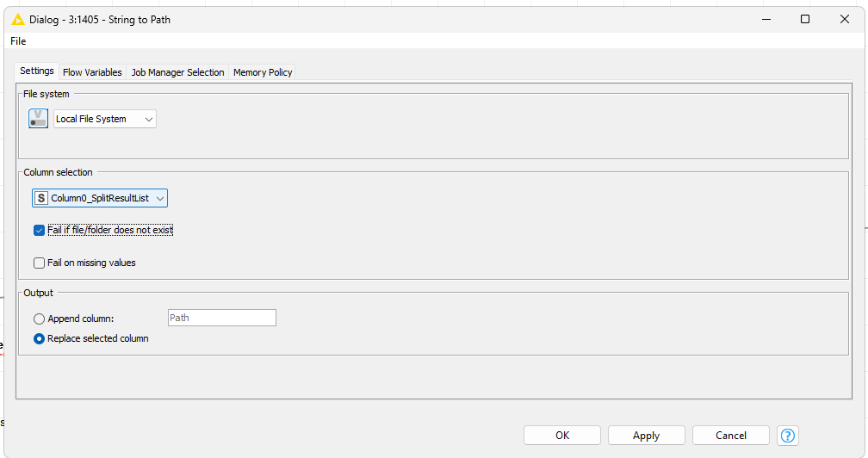Open help with the question mark icon

pyautogui.click(x=787, y=436)
